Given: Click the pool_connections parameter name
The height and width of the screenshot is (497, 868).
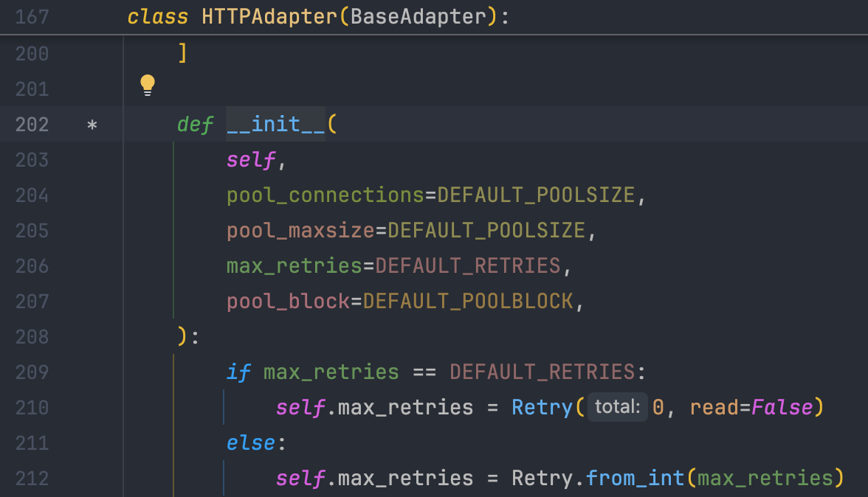Looking at the screenshot, I should (x=325, y=195).
